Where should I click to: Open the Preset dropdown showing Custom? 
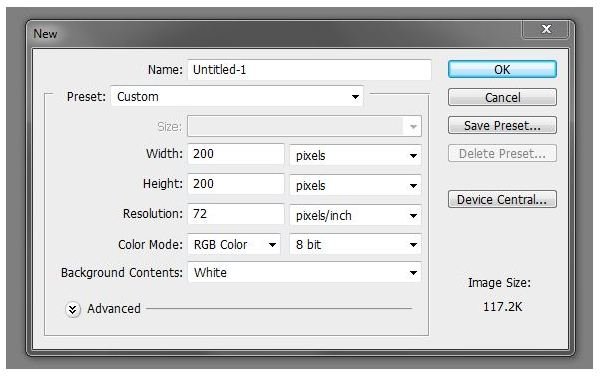point(237,96)
